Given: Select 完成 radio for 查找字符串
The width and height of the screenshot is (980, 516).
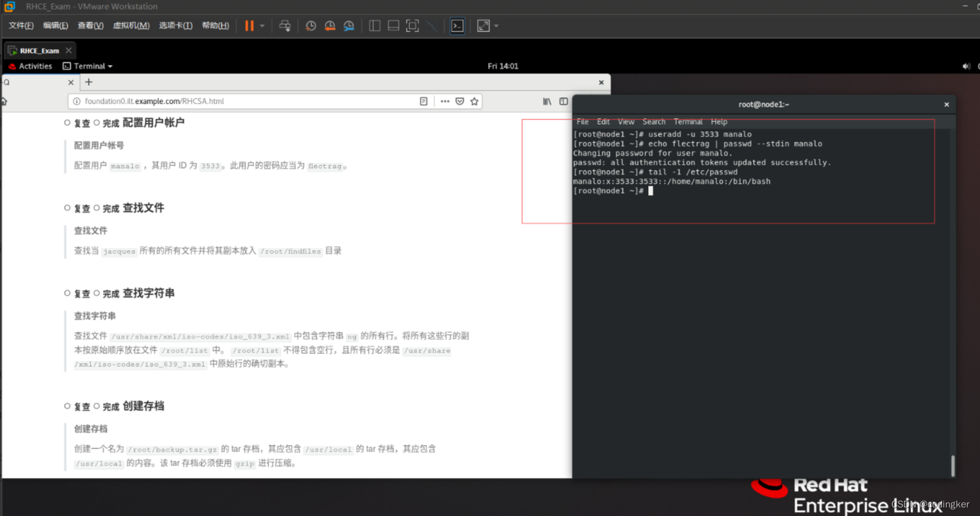Looking at the screenshot, I should 96,293.
